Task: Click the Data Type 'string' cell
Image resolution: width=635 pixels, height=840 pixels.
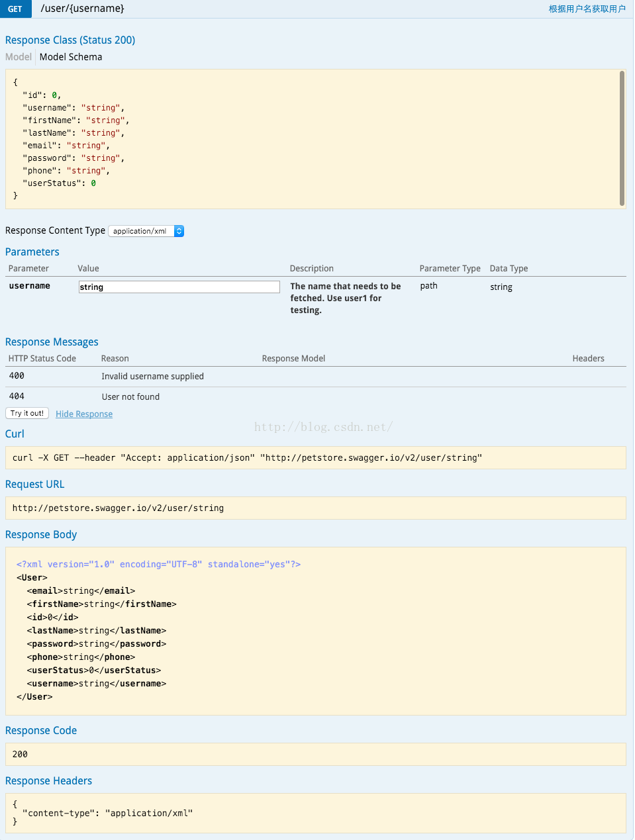Action: click(501, 287)
